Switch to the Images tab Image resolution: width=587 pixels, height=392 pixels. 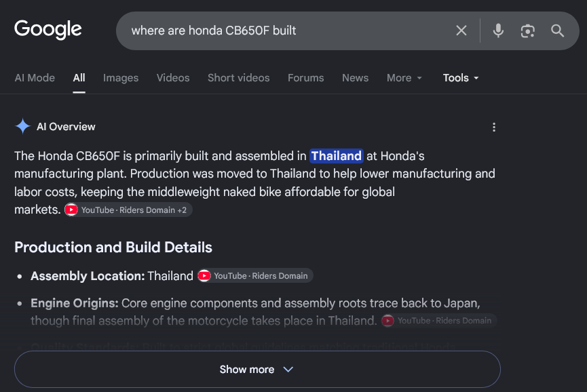(121, 78)
